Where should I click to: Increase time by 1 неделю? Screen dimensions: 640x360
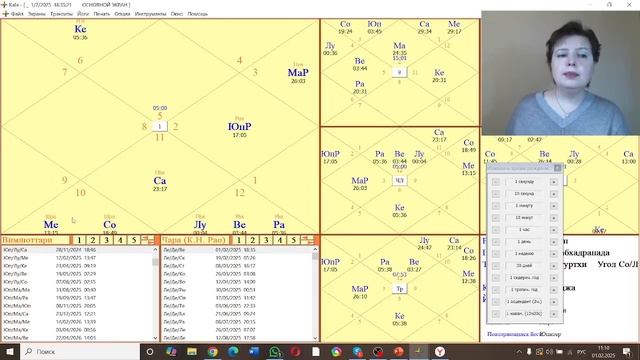point(553,254)
